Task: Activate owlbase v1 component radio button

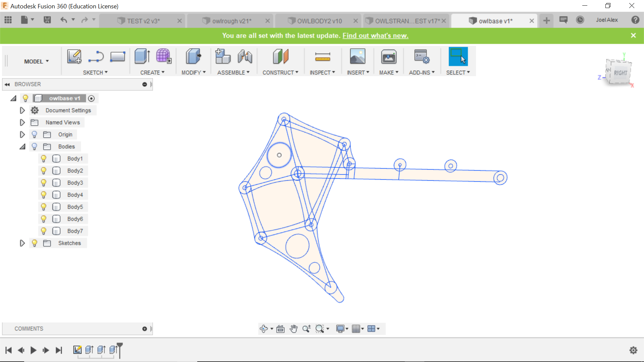Action: pyautogui.click(x=91, y=98)
